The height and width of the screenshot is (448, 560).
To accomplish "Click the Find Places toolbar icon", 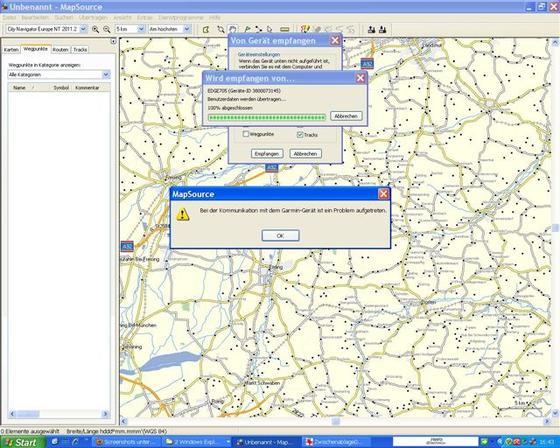I will coord(305,30).
